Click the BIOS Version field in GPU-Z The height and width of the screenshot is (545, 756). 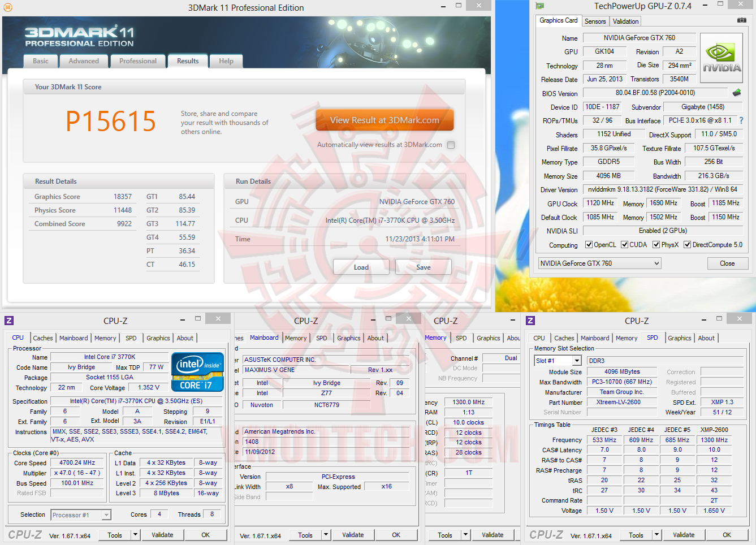click(x=656, y=93)
